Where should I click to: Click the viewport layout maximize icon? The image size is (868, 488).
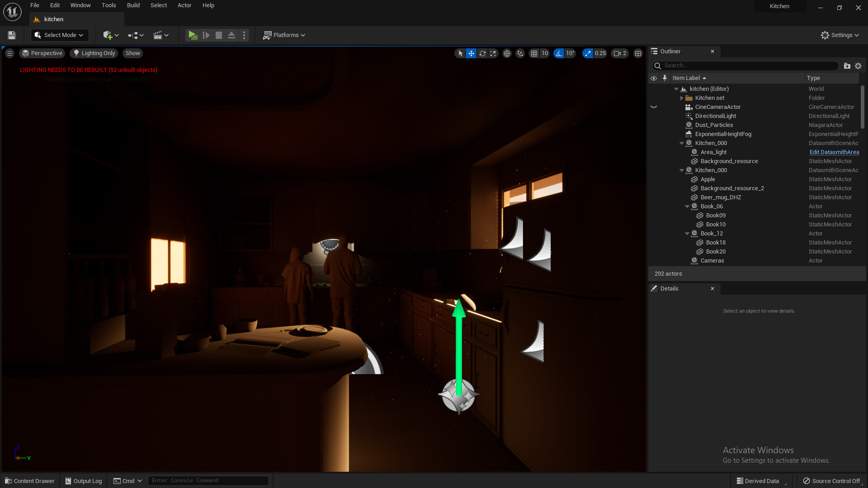638,53
